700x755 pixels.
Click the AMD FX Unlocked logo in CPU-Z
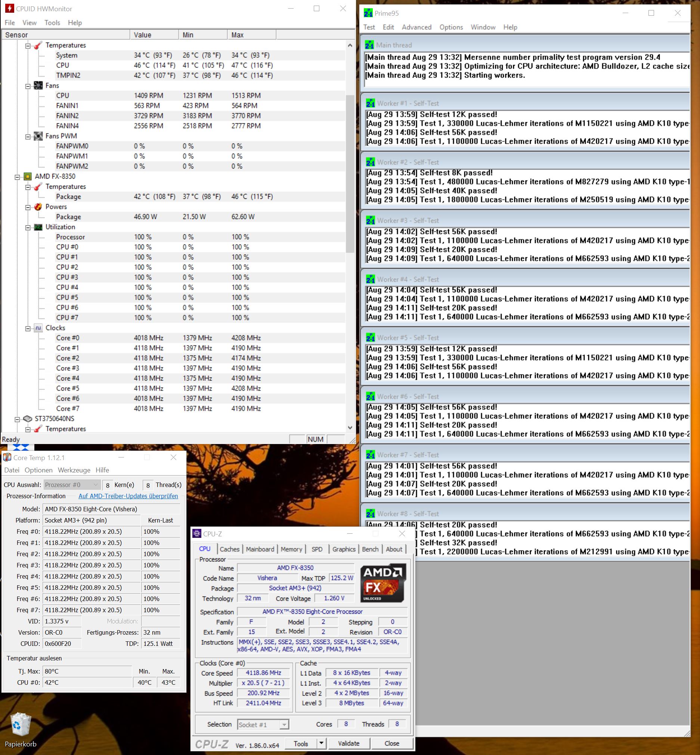click(382, 583)
